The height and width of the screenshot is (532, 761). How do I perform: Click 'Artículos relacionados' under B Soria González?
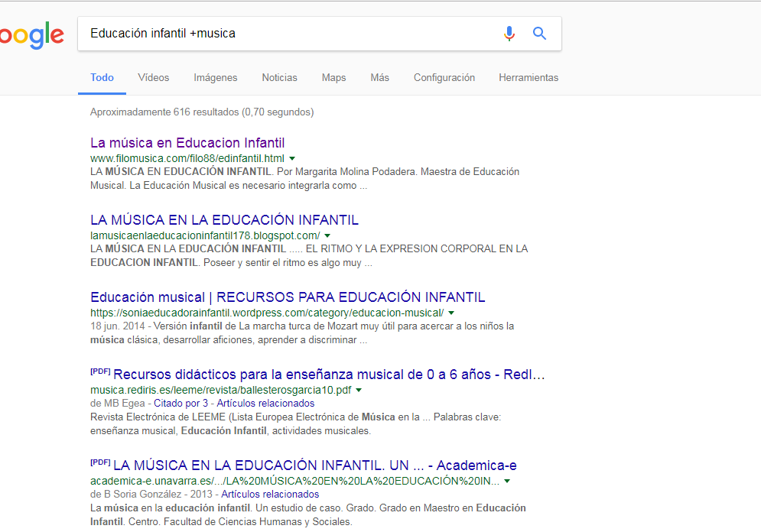270,495
